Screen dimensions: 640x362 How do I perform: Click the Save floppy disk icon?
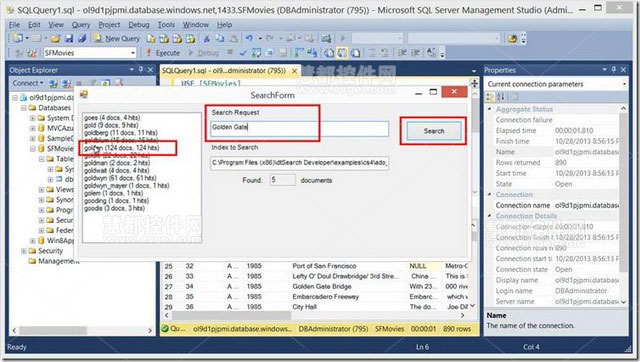pos(69,38)
